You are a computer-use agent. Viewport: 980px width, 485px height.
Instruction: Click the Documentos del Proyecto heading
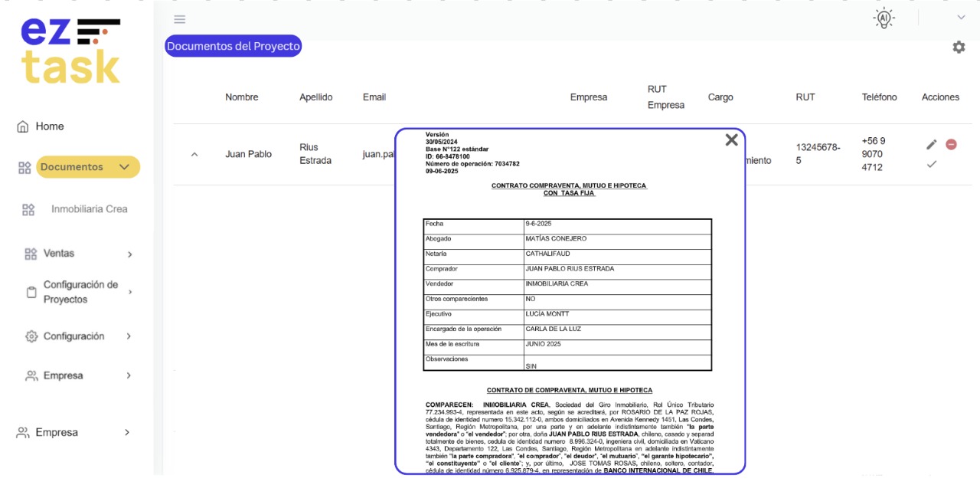[x=233, y=46]
